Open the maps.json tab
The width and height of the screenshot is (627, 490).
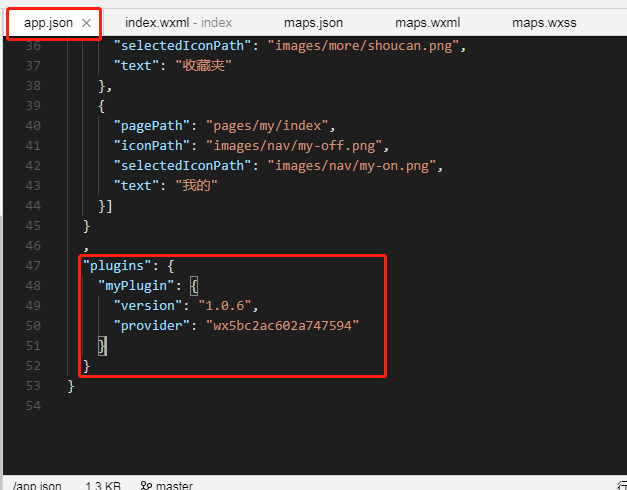coord(313,23)
